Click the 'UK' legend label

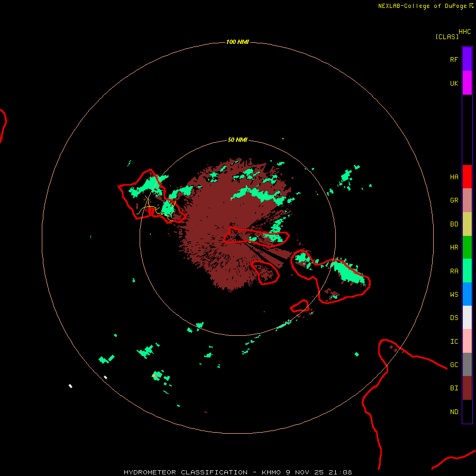(x=454, y=83)
